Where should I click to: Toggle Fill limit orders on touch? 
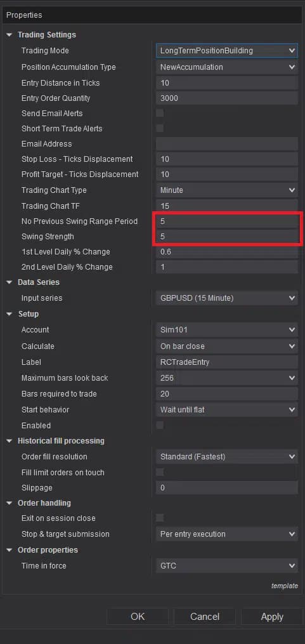coord(160,472)
